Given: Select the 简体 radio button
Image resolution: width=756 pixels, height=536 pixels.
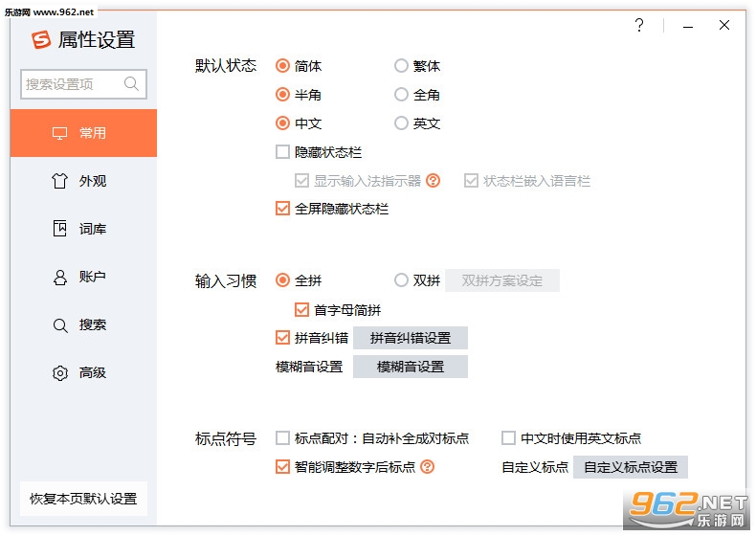Looking at the screenshot, I should (x=282, y=66).
